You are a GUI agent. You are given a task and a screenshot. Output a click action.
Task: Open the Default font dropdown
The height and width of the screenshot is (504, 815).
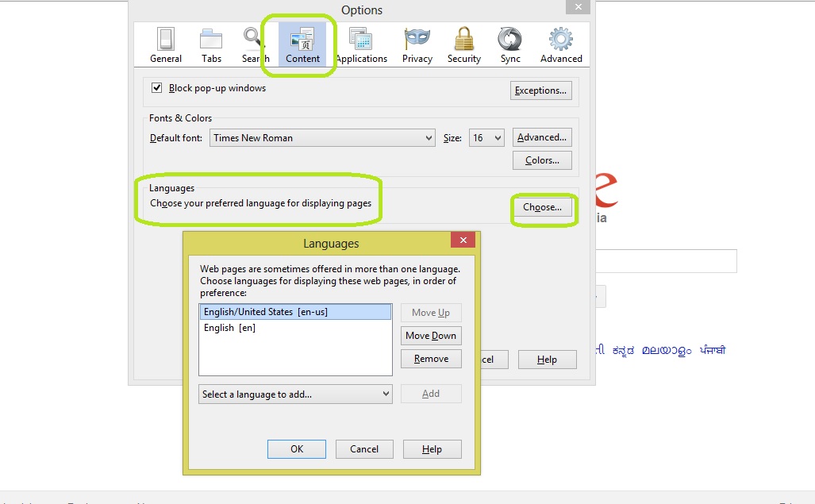coord(322,137)
